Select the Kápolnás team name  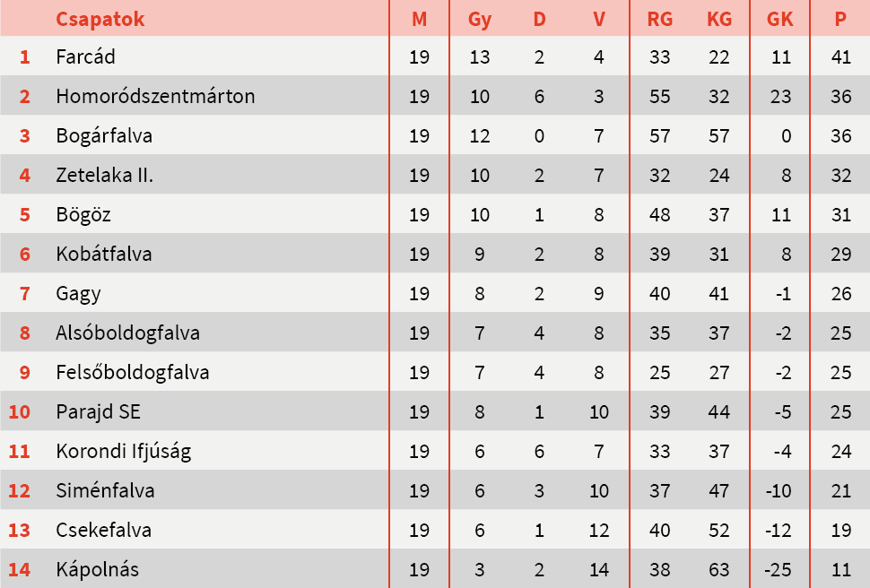pyautogui.click(x=97, y=570)
